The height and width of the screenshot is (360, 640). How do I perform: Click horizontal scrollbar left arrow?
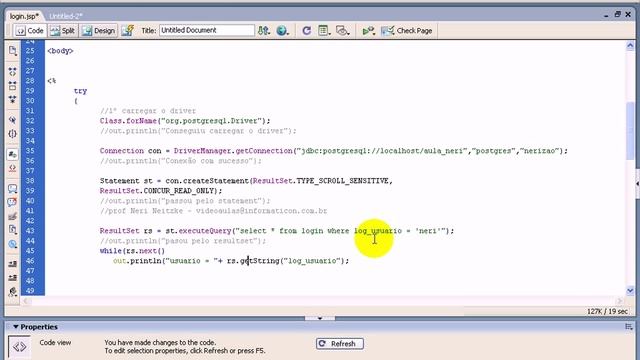tap(26, 301)
